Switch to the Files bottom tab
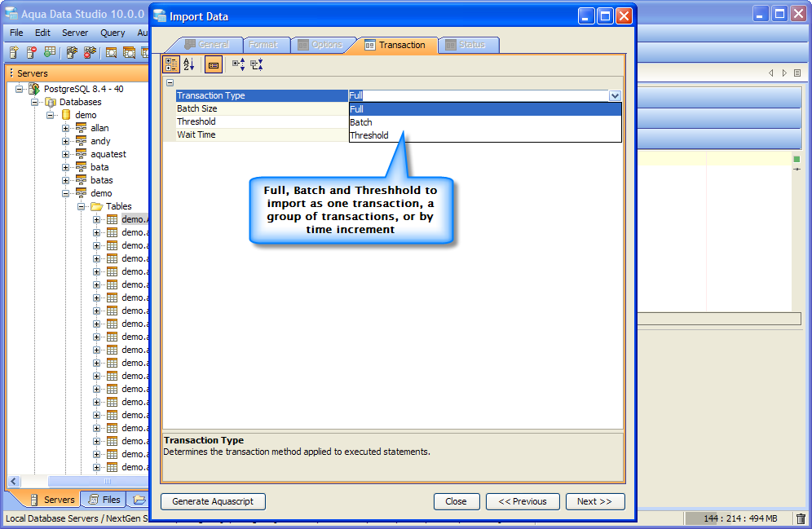This screenshot has width=812, height=529. coord(105,500)
